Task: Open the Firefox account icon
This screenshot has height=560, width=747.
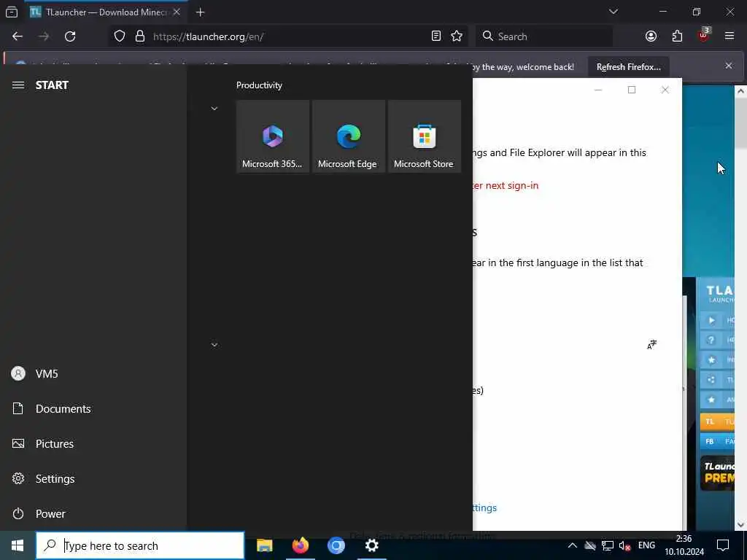Action: 651,36
